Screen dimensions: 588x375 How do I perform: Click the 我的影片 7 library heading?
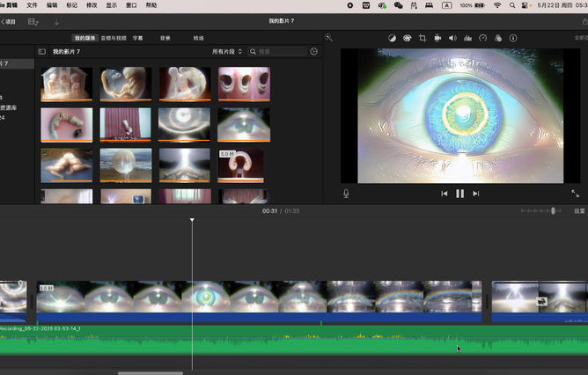[x=66, y=51]
